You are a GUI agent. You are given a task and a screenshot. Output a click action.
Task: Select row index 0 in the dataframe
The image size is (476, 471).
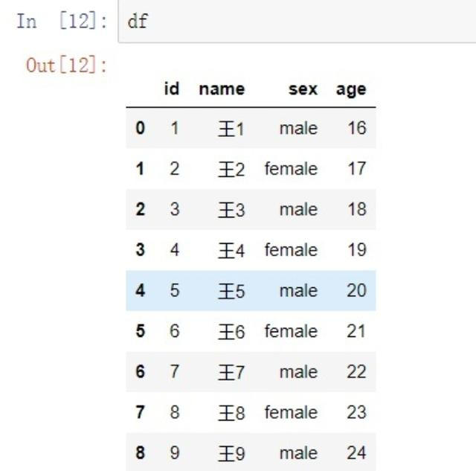tap(141, 128)
